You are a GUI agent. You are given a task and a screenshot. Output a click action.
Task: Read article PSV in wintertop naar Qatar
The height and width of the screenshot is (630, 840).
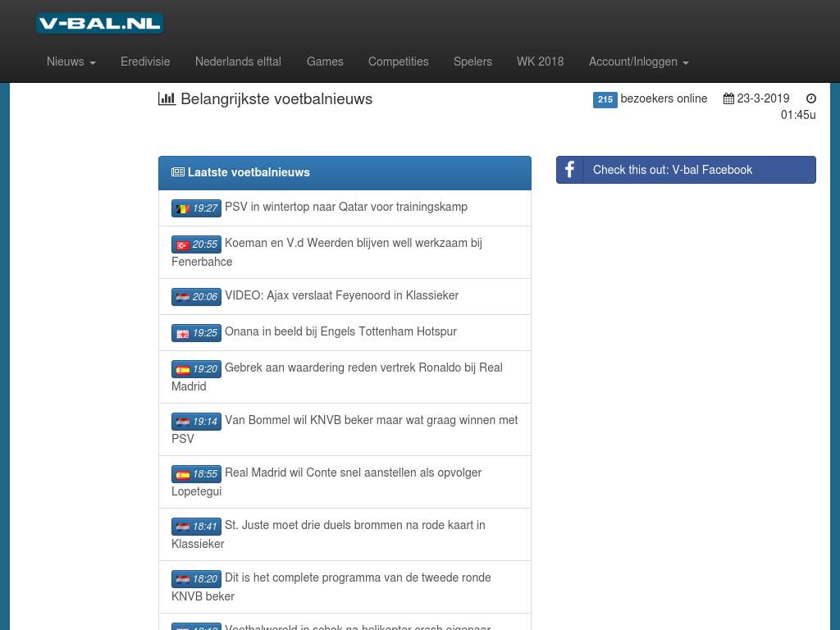pyautogui.click(x=345, y=207)
